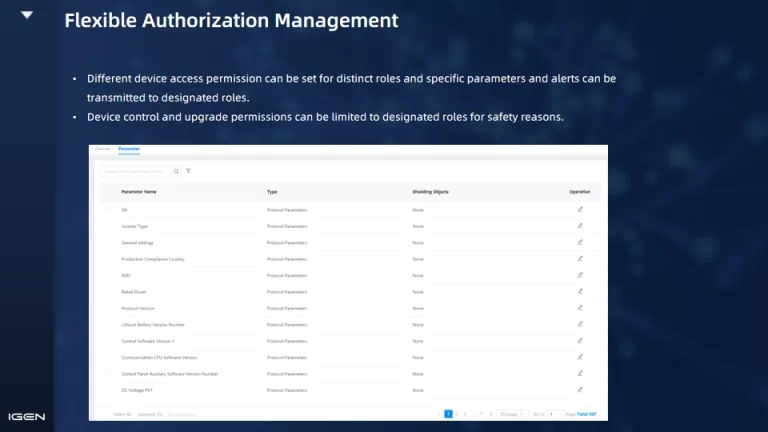Image resolution: width=768 pixels, height=432 pixels.
Task: Click the Go to page number box
Action: (553, 413)
